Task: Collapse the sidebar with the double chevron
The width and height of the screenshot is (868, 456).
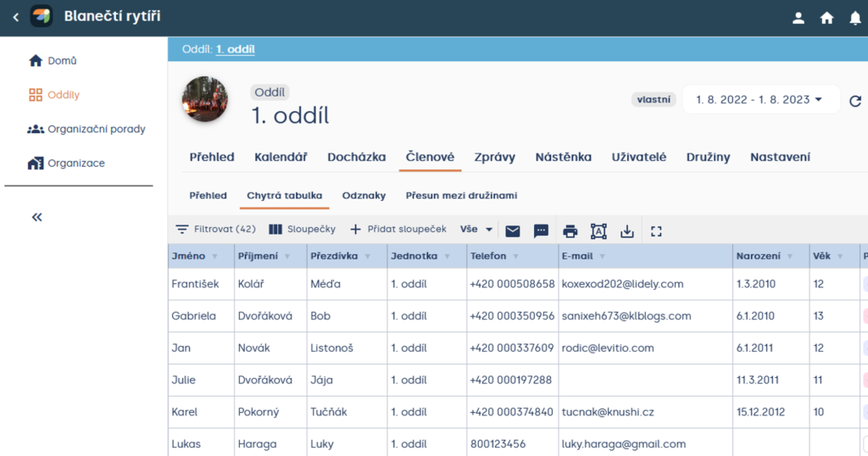Action: coord(37,217)
